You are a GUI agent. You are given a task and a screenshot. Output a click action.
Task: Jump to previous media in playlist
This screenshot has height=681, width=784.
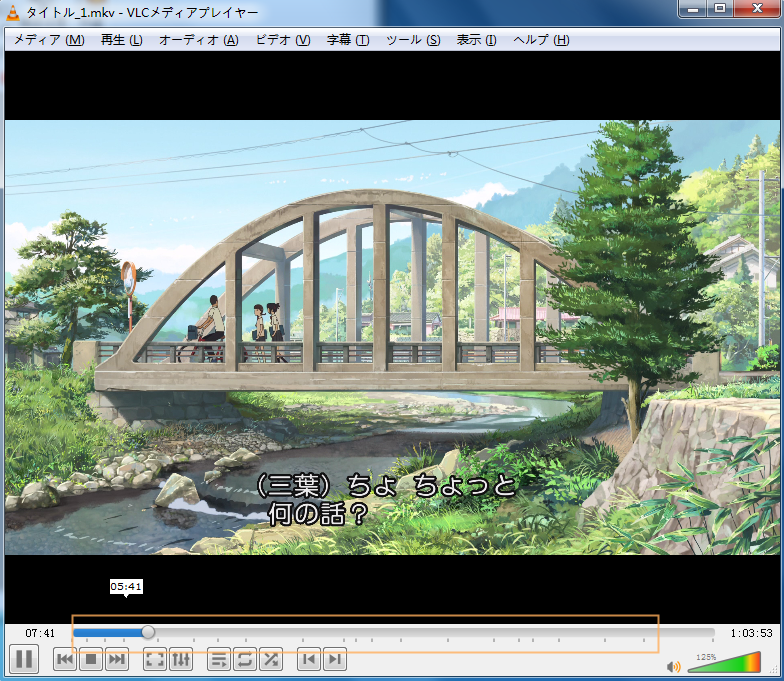coord(65,660)
